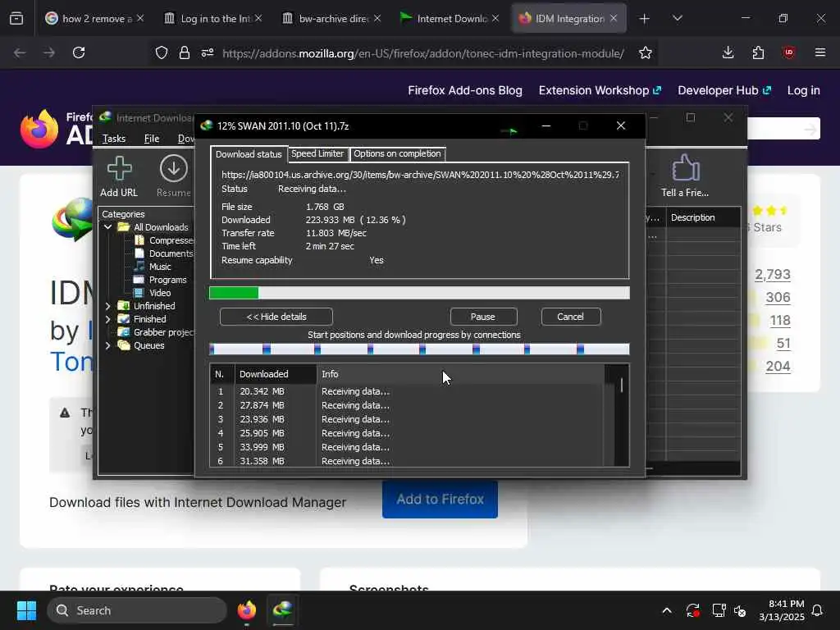The image size is (840, 630).
Task: Click the 2,793 five-star ratings count
Action: [773, 274]
